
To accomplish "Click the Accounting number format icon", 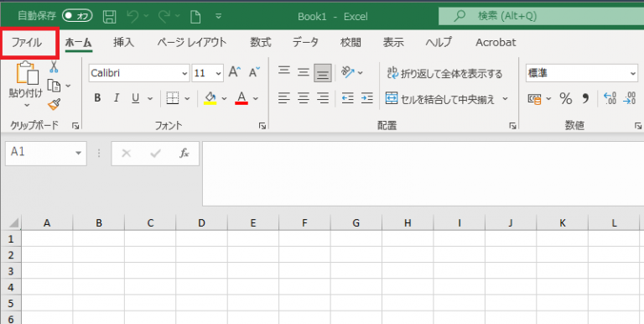I will (534, 99).
